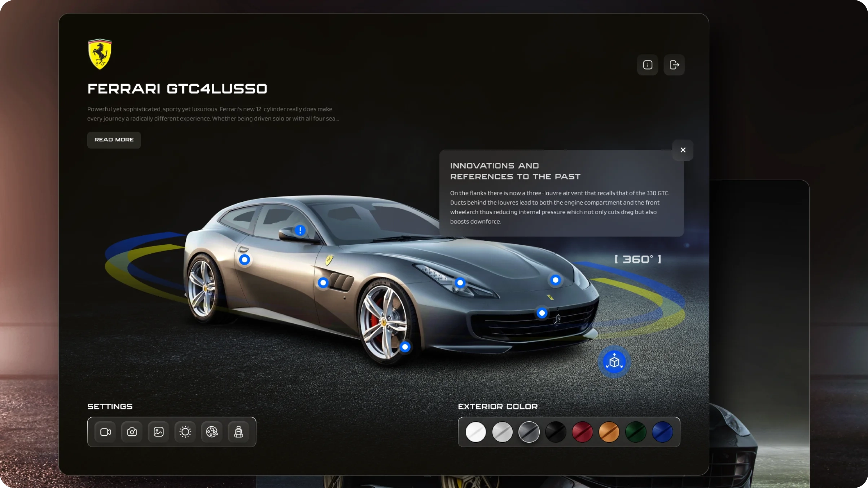Click the video camera settings icon
The width and height of the screenshot is (868, 488).
coord(105,431)
